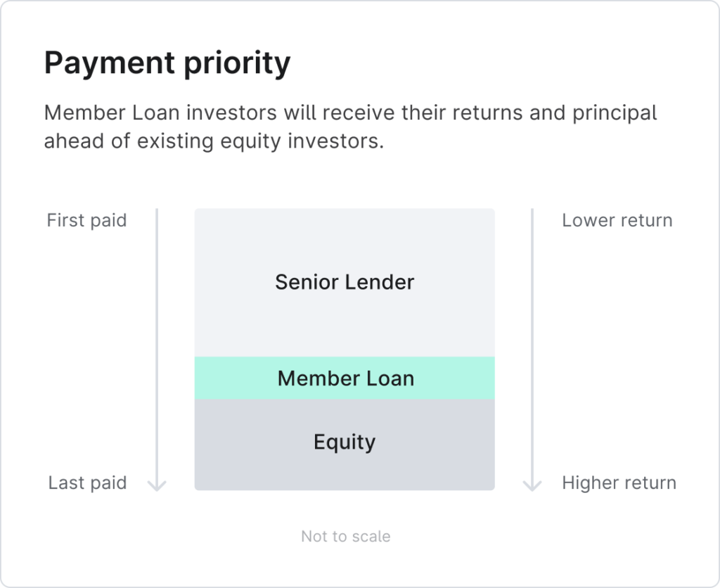
Task: Click the left vertical arrow line
Action: [157, 349]
